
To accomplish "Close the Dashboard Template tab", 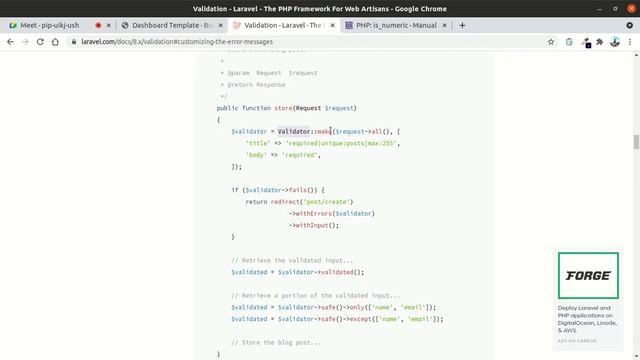I will [x=221, y=25].
